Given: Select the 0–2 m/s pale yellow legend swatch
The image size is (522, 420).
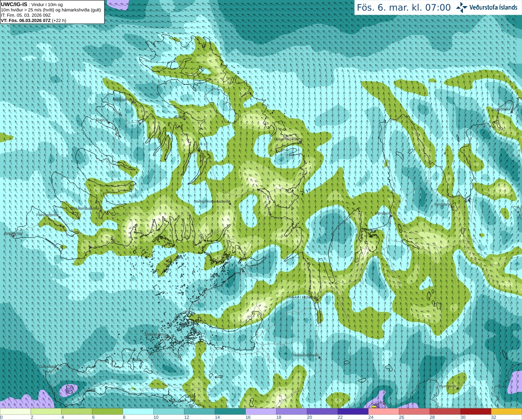Looking at the screenshot, I should [15, 411].
